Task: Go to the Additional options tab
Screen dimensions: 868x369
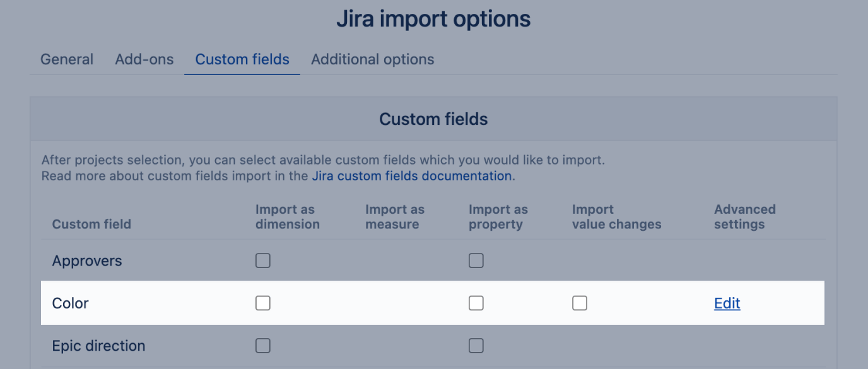Action: pos(372,59)
